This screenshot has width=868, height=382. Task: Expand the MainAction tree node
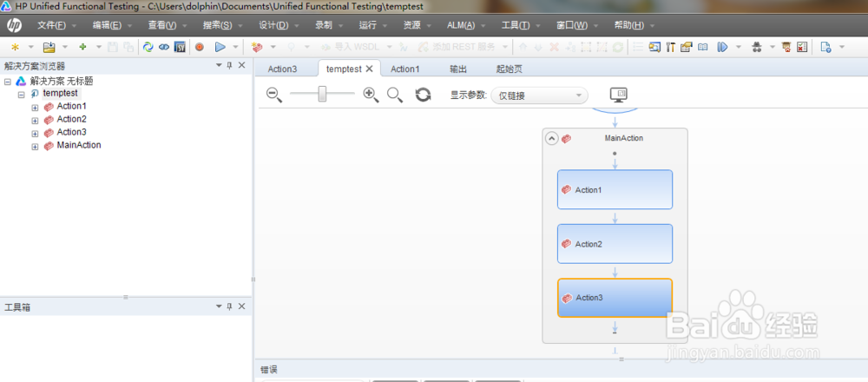pyautogui.click(x=35, y=147)
